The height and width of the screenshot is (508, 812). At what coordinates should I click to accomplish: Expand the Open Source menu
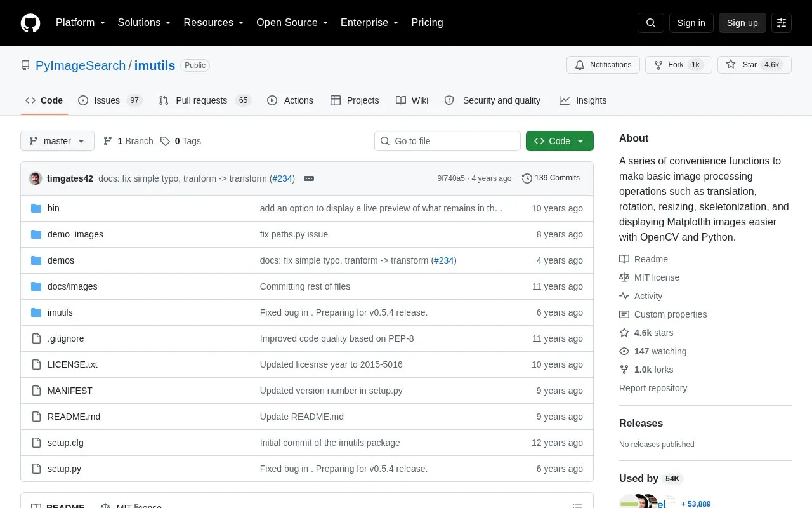pyautogui.click(x=292, y=23)
